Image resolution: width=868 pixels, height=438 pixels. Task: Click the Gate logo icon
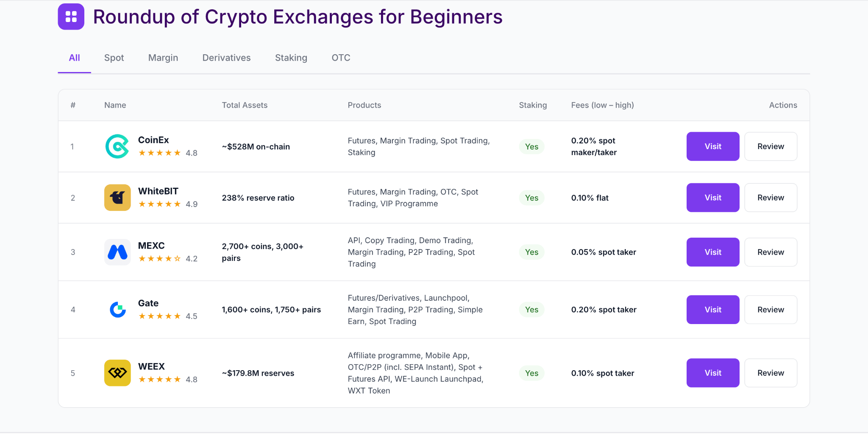pos(117,310)
